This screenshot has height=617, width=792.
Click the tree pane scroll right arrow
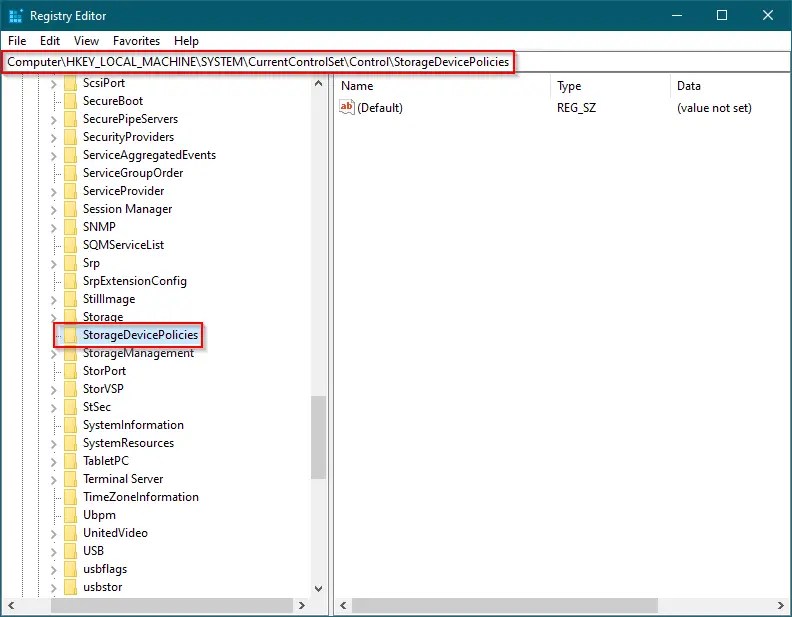302,605
